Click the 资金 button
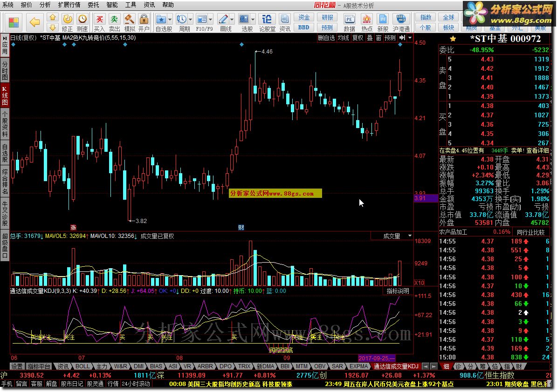 click(304, 17)
